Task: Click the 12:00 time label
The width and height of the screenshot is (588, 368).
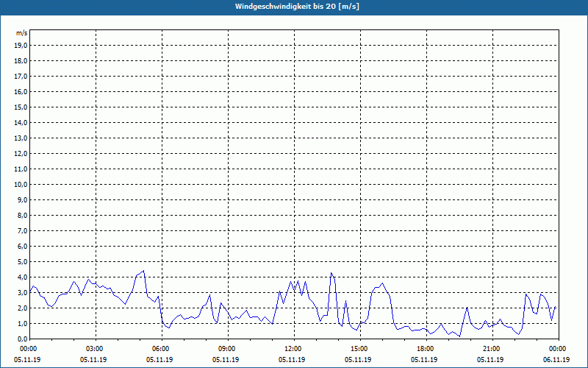Action: 293,349
